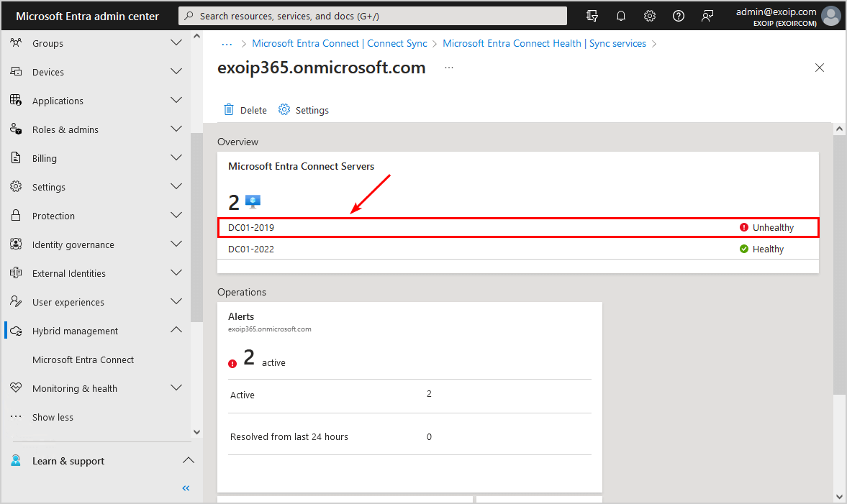This screenshot has height=504, width=847.
Task: Click Microsoft Entra Connect | Connect Sync breadcrumb
Action: pyautogui.click(x=339, y=43)
